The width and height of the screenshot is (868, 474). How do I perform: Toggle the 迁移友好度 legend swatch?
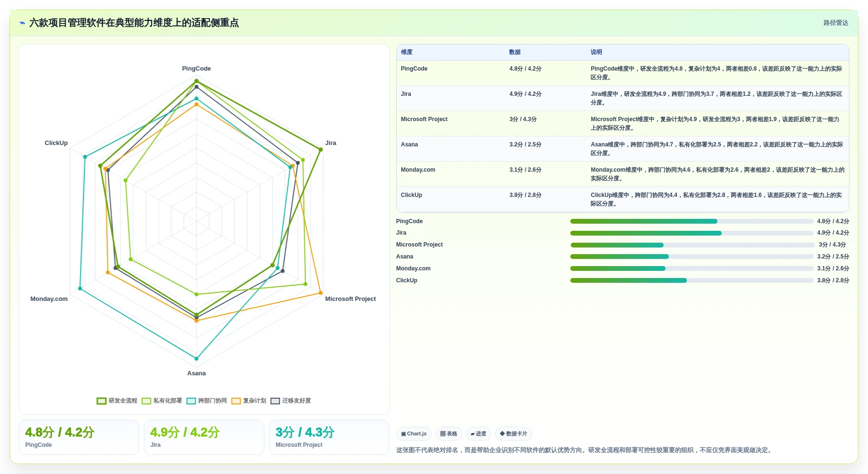tap(275, 401)
